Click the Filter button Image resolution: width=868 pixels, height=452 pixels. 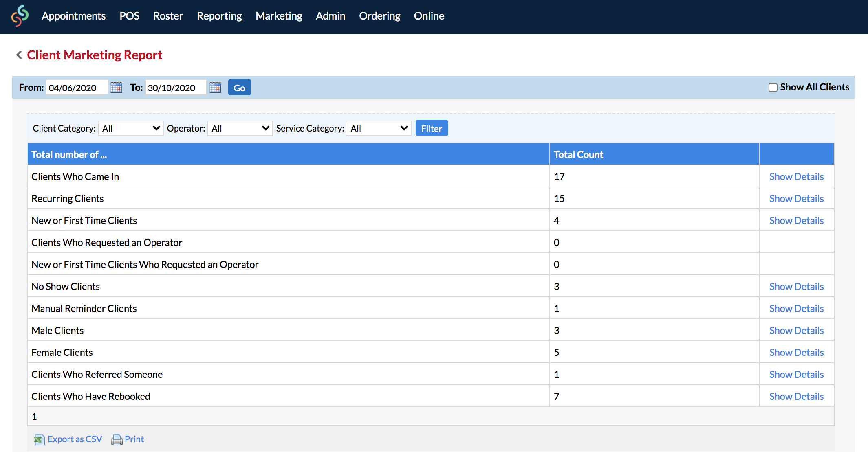click(x=432, y=128)
